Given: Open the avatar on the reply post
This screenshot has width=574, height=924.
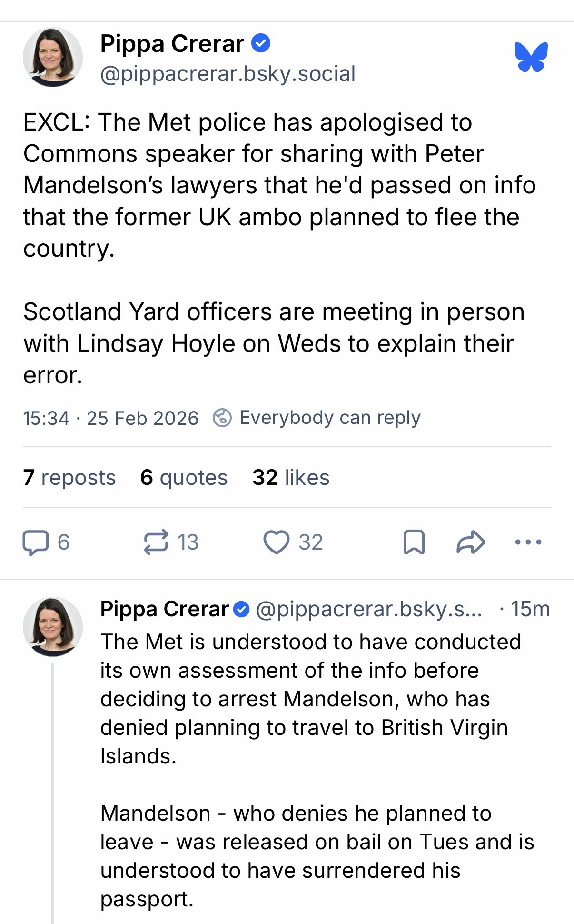Looking at the screenshot, I should coord(52,626).
